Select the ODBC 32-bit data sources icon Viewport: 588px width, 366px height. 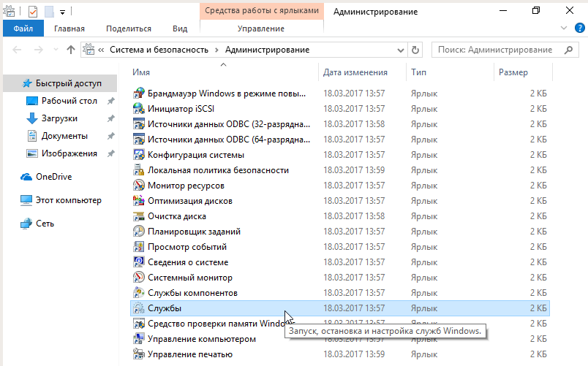(x=139, y=124)
